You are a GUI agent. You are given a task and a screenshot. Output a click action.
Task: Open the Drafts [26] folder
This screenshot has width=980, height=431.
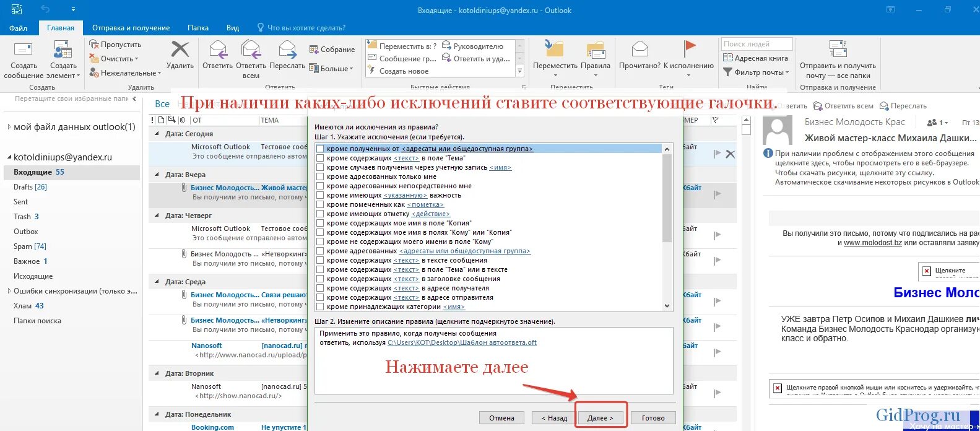coord(30,187)
